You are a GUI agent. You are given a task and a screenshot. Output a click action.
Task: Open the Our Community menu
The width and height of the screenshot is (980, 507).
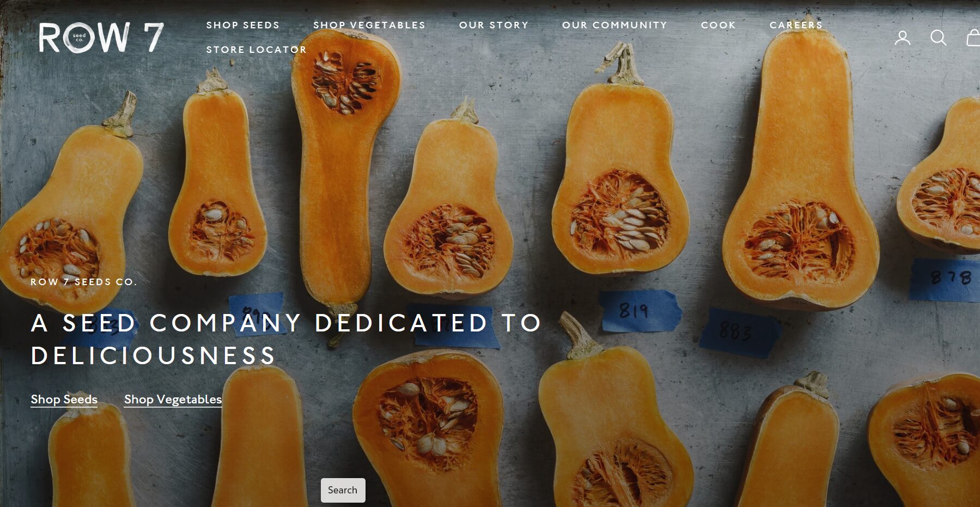614,25
